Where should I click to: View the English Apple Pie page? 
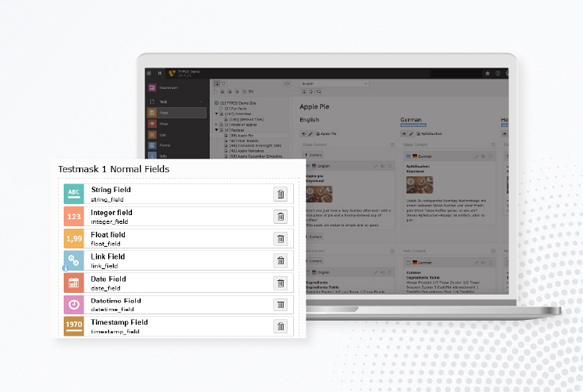pyautogui.click(x=303, y=134)
